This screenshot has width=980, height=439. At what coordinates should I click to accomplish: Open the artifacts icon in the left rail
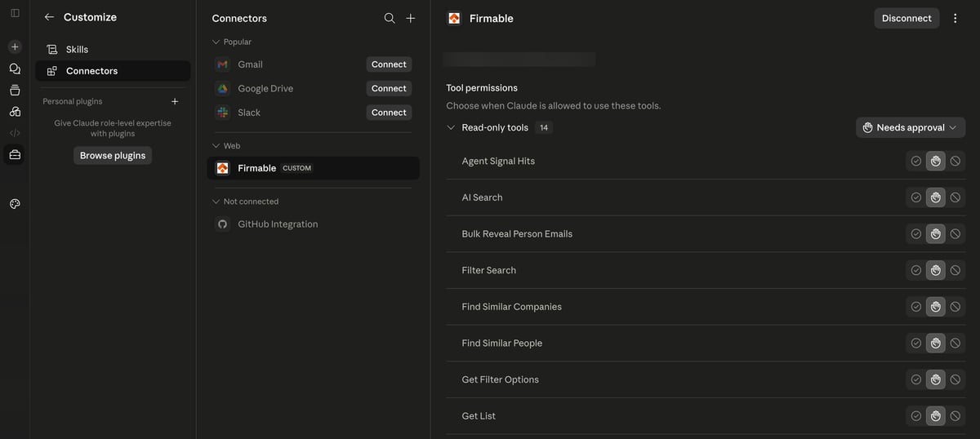(x=15, y=111)
